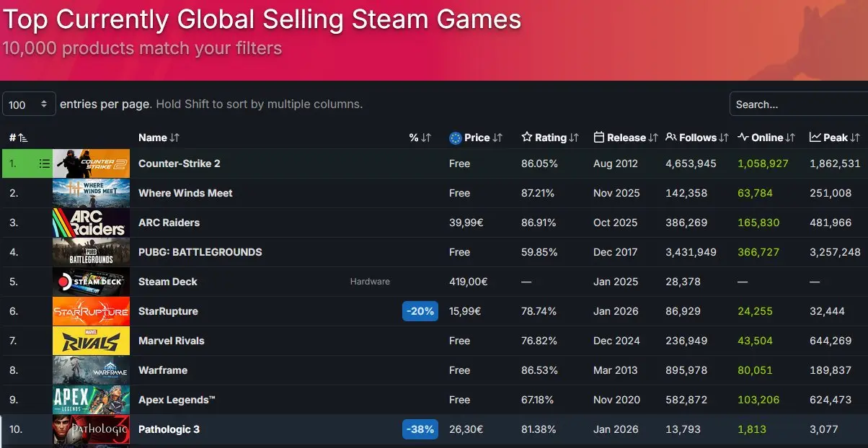Open the Apex Legends game page
The width and height of the screenshot is (868, 448).
coord(177,400)
